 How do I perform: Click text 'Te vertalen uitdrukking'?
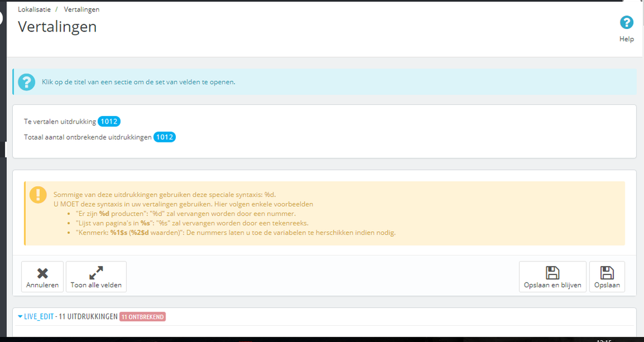(x=60, y=122)
